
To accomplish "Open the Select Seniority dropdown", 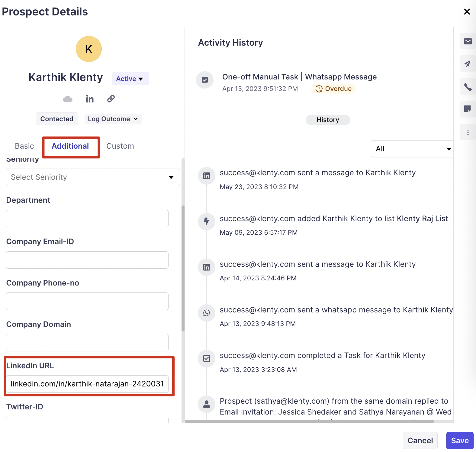I will pos(93,177).
